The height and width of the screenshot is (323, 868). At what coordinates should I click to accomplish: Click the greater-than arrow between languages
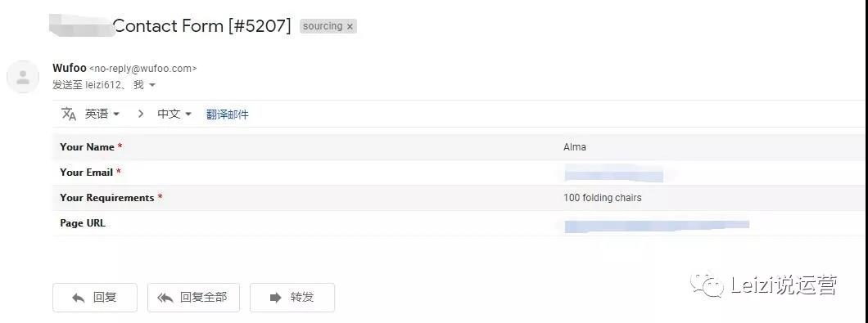pos(141,114)
